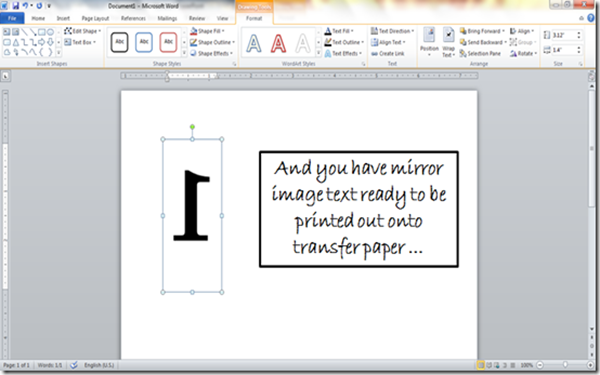The height and width of the screenshot is (375, 600).
Task: Click the proofing errors check icon
Action: [x=74, y=365]
